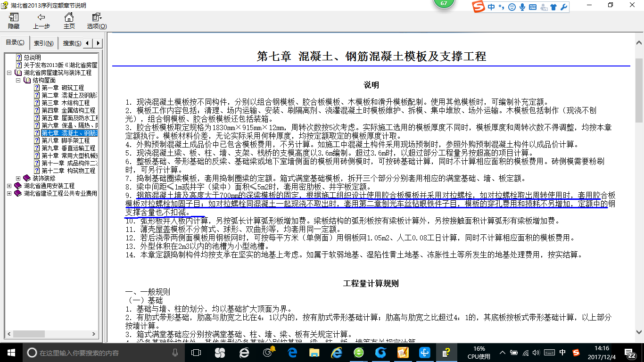The image size is (644, 362).
Task: Open the Sogou emoji smiley icon
Action: (512, 7)
